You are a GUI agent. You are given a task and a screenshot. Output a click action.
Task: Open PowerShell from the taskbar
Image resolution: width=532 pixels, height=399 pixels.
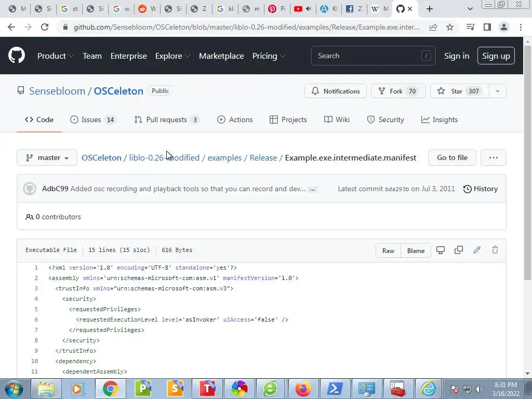click(x=335, y=389)
